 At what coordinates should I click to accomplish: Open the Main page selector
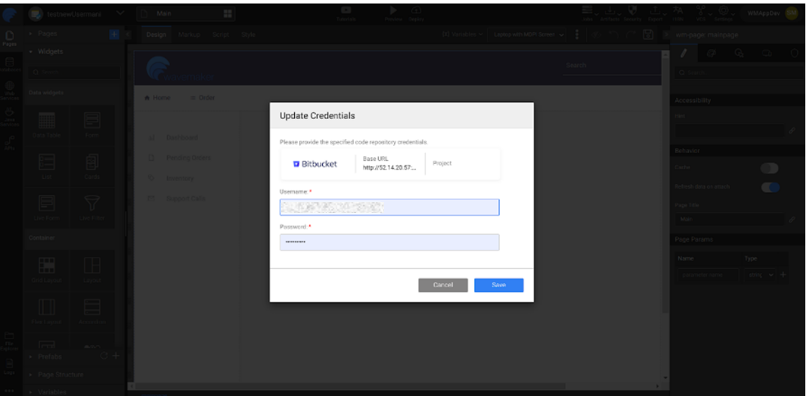pyautogui.click(x=186, y=14)
